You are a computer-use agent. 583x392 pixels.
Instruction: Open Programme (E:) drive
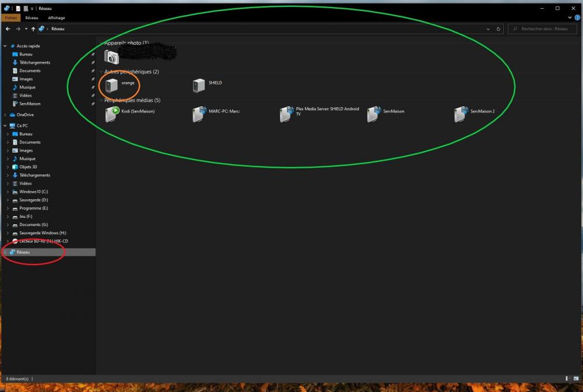(33, 208)
